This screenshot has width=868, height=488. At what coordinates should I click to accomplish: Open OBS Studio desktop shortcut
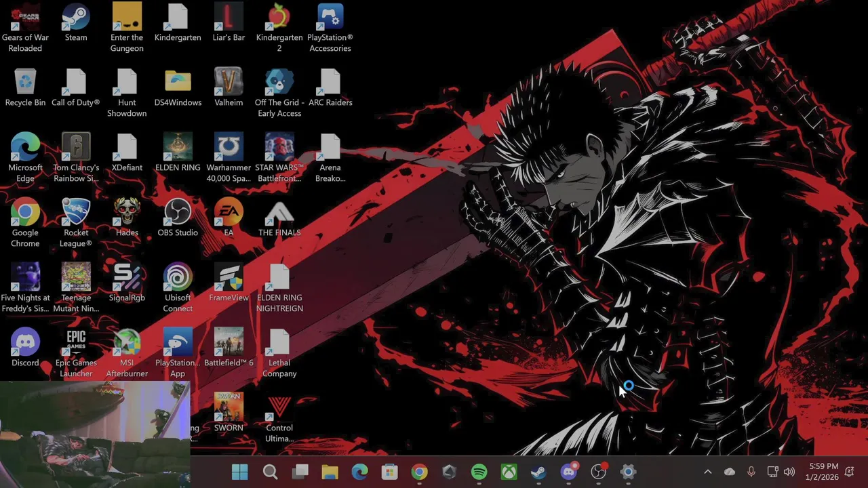point(178,218)
